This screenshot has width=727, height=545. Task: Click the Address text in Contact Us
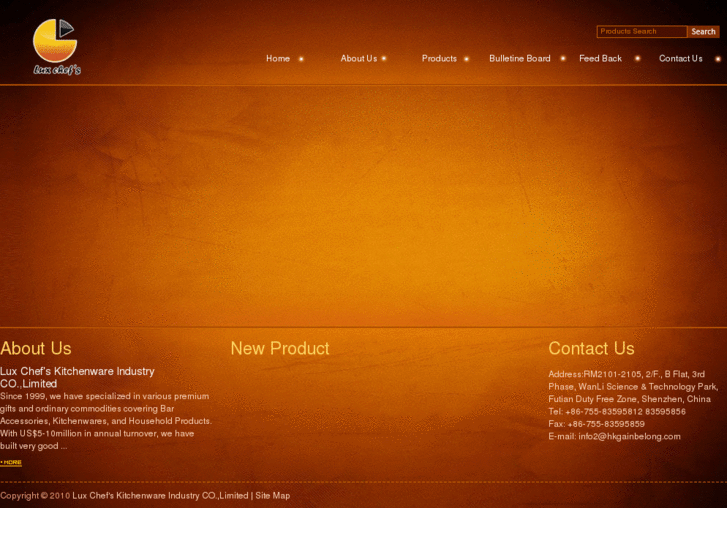[x=633, y=386]
